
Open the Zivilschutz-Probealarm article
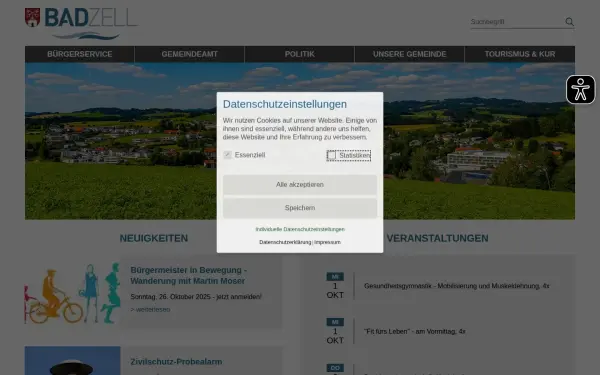click(176, 362)
